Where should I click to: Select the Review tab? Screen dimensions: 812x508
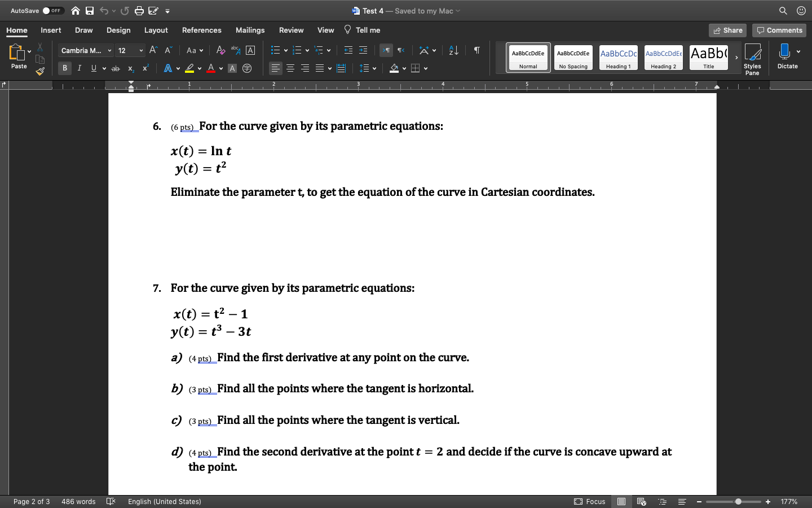[x=292, y=30]
